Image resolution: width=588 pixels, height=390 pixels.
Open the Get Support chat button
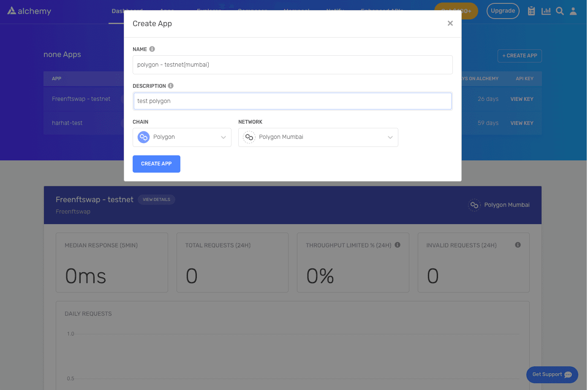[x=552, y=375]
